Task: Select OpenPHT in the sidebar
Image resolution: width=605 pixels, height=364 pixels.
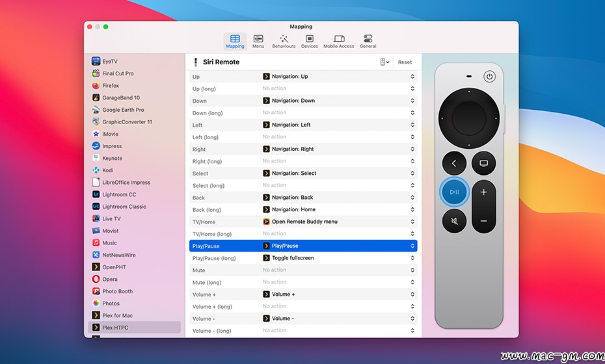Action: click(x=134, y=267)
